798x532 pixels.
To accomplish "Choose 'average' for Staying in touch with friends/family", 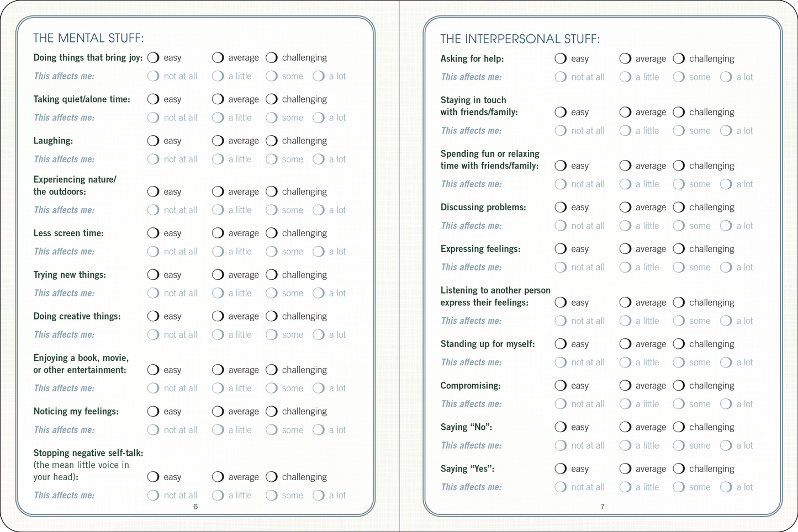I will [625, 112].
